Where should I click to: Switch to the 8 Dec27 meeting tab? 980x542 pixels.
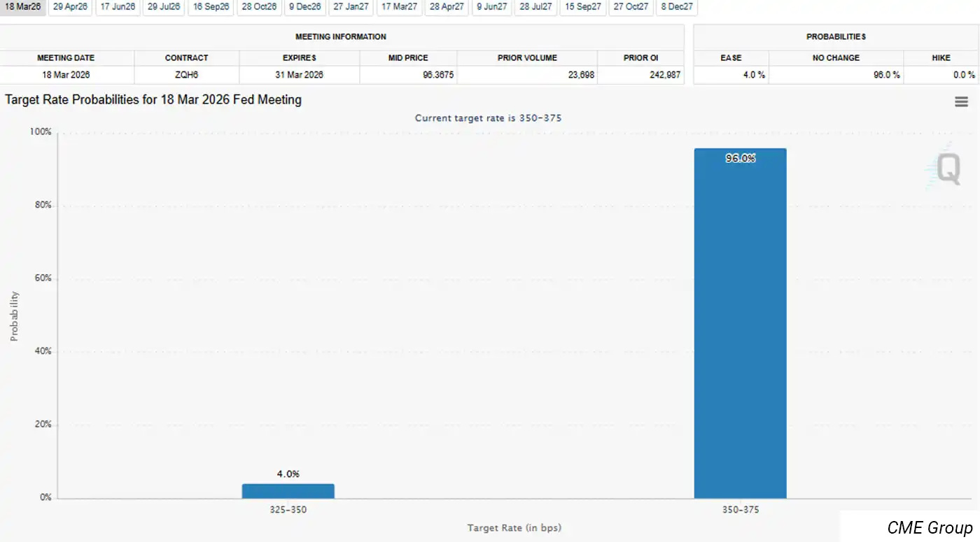(x=676, y=7)
